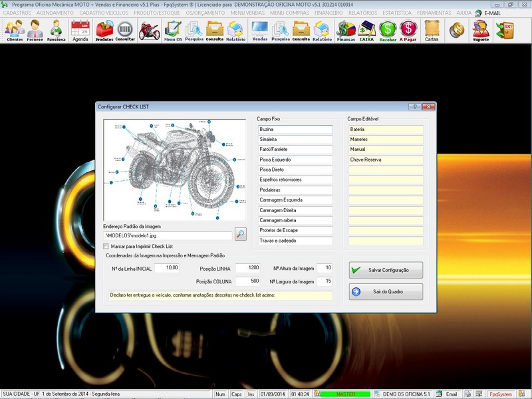
Task: Open the RELATÓRIOS menu
Action: coord(363,13)
